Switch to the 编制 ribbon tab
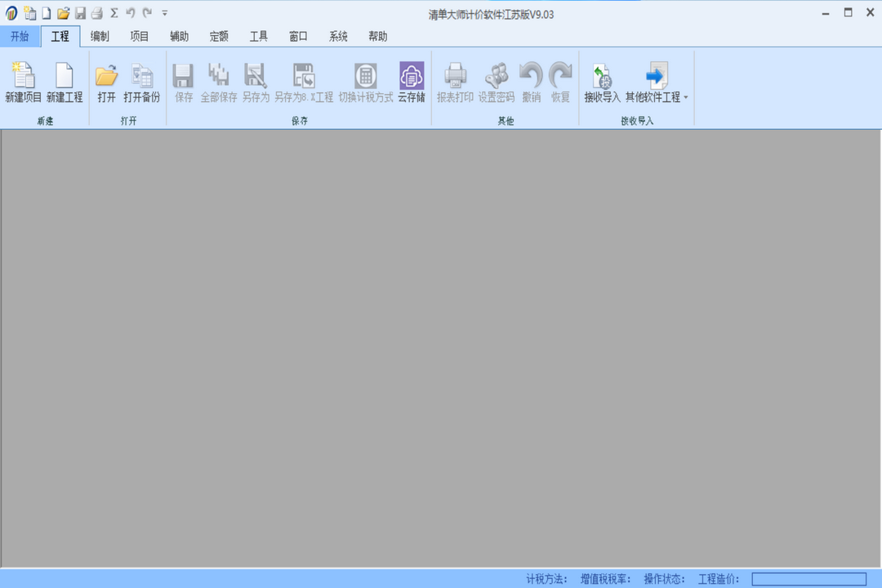 coord(100,36)
